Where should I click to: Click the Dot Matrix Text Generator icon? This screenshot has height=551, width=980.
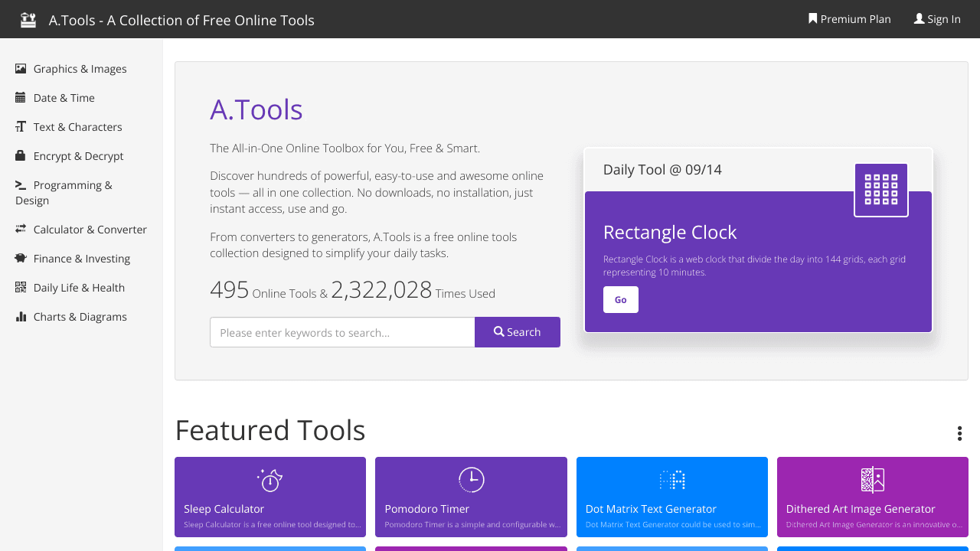point(671,480)
